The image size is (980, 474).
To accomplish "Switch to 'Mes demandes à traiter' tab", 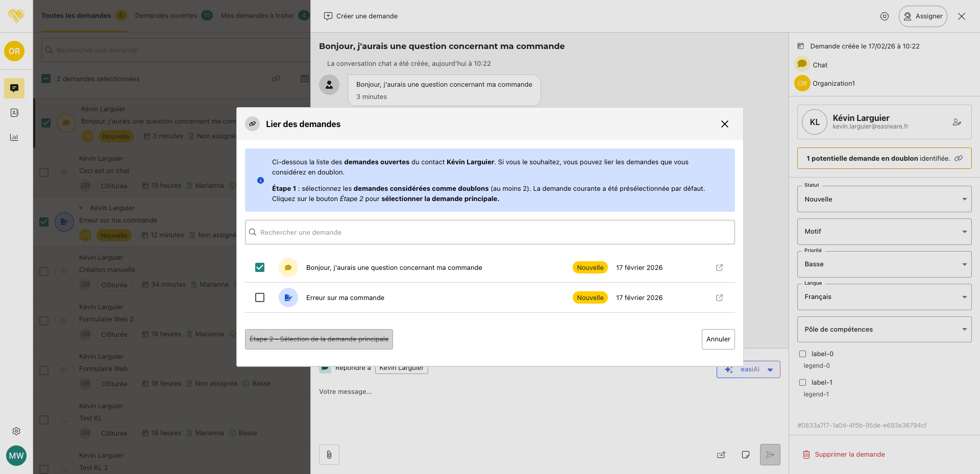I will (x=257, y=16).
